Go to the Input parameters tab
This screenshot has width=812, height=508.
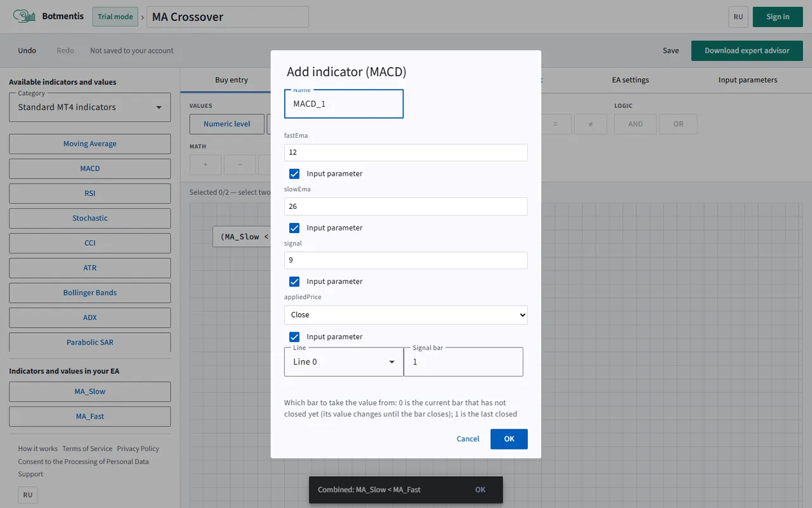pyautogui.click(x=748, y=80)
